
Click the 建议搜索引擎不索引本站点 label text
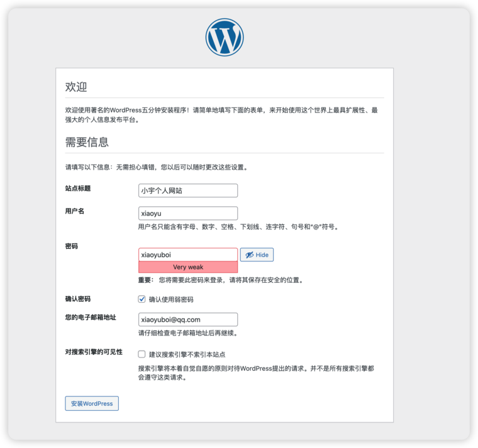(x=187, y=354)
